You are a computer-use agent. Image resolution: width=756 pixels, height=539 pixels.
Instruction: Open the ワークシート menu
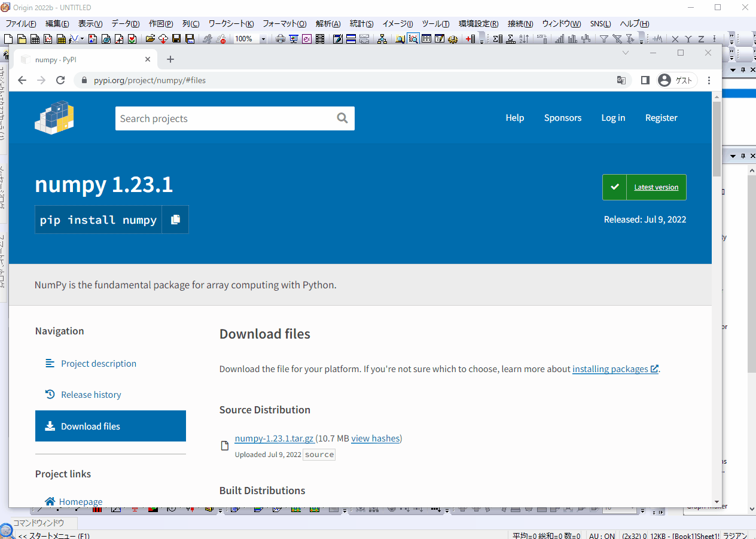click(x=231, y=24)
